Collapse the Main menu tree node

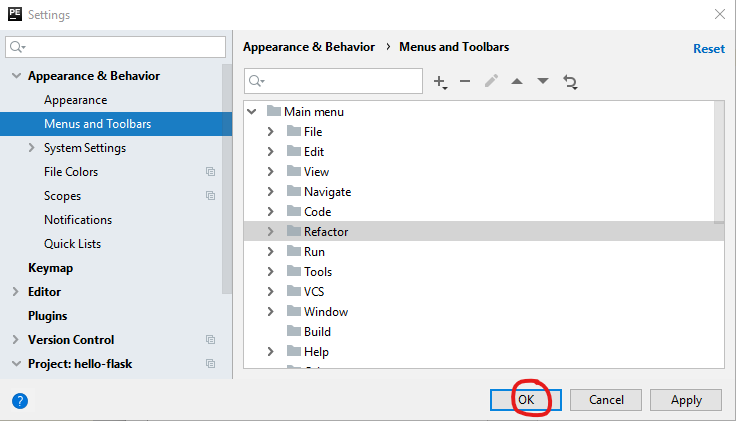click(252, 112)
